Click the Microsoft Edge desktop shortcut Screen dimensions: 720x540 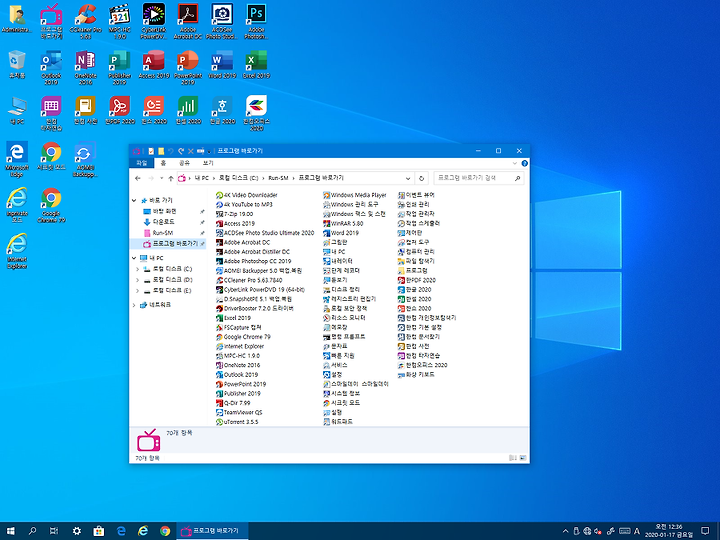coord(17,159)
